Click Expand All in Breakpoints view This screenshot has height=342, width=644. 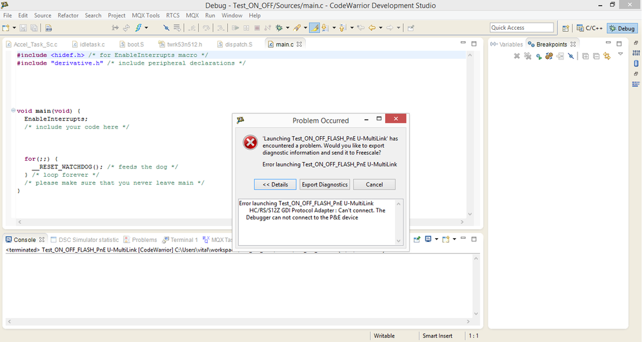pyautogui.click(x=585, y=56)
